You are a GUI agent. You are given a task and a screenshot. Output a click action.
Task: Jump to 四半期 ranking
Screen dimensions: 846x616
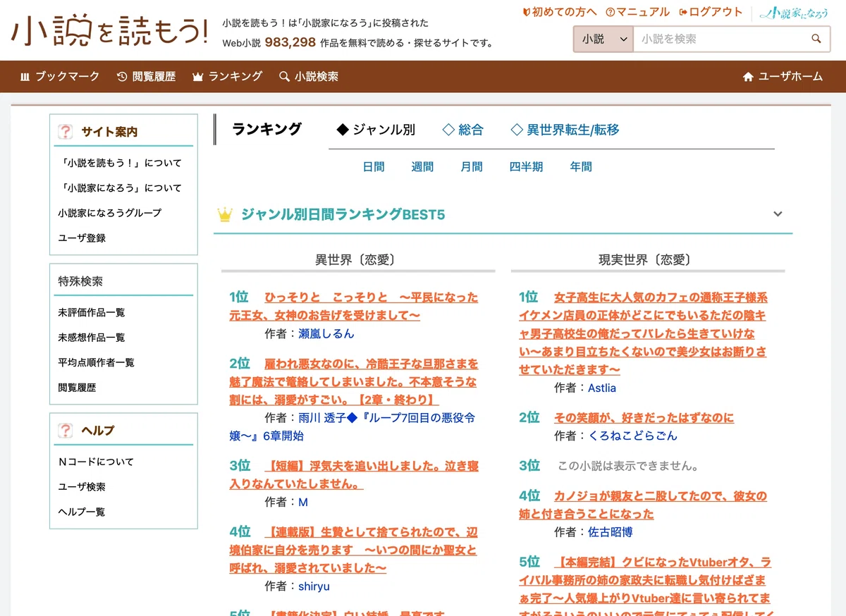point(526,167)
